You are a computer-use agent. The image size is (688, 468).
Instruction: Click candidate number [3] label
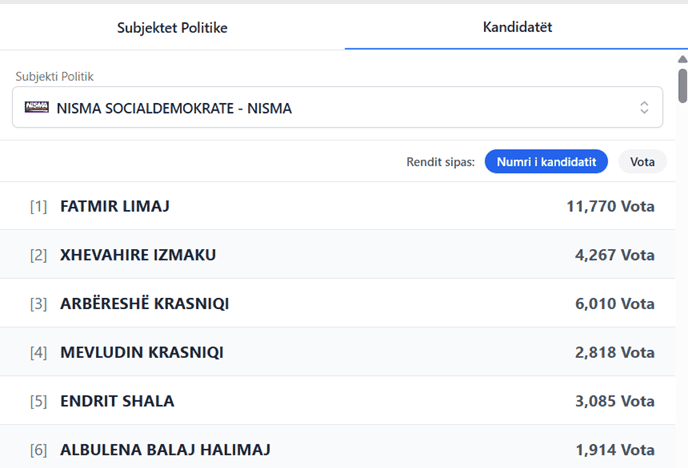(x=39, y=303)
